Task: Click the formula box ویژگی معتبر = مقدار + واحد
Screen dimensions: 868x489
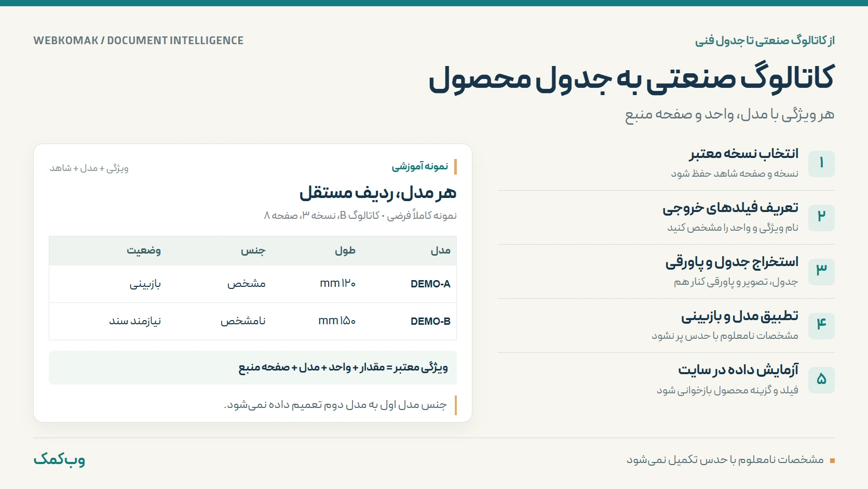Action: click(x=253, y=368)
